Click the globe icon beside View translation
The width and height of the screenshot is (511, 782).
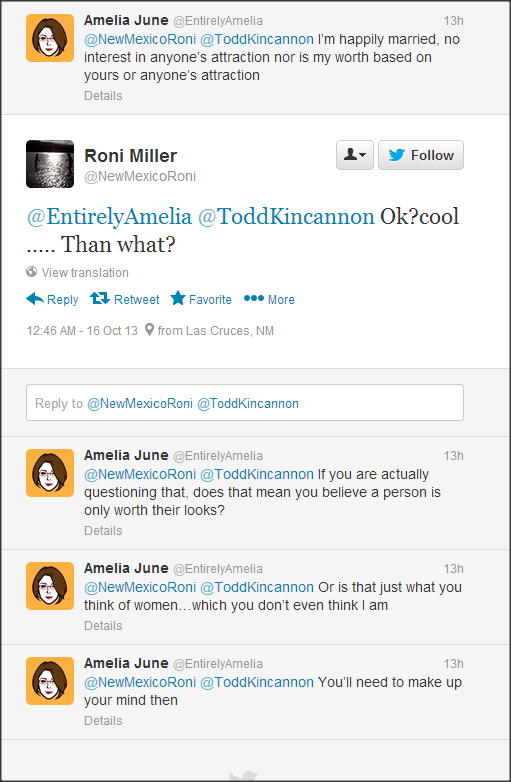click(31, 272)
